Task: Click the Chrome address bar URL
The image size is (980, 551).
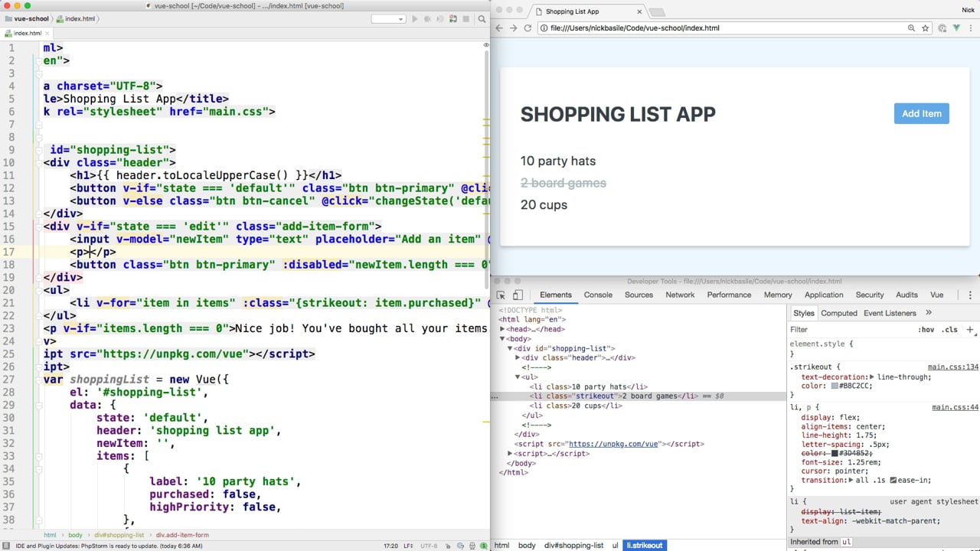Action: pos(635,28)
